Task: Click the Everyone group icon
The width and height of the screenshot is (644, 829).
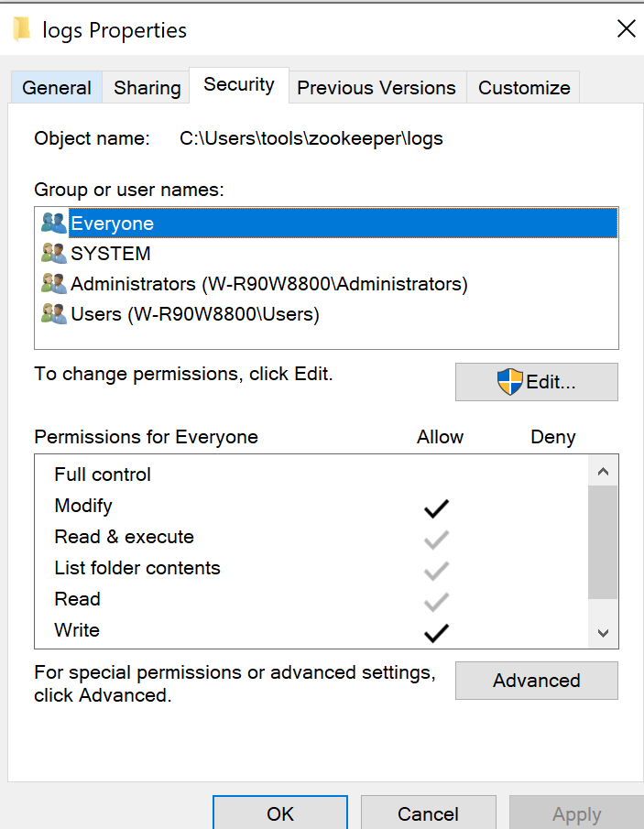Action: pos(53,223)
